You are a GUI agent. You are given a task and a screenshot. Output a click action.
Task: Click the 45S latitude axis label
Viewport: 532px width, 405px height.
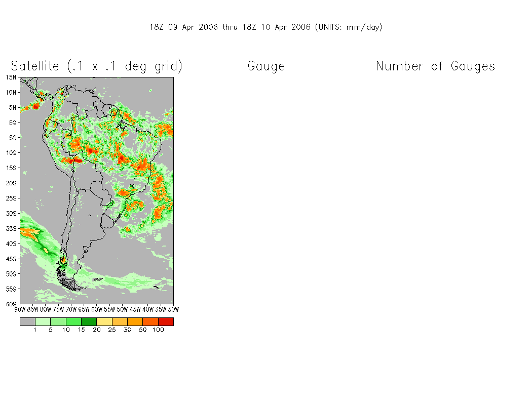click(11, 259)
